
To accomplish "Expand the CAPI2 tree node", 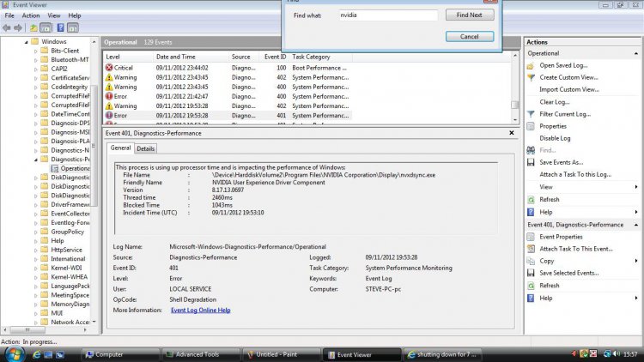I will [x=36, y=69].
